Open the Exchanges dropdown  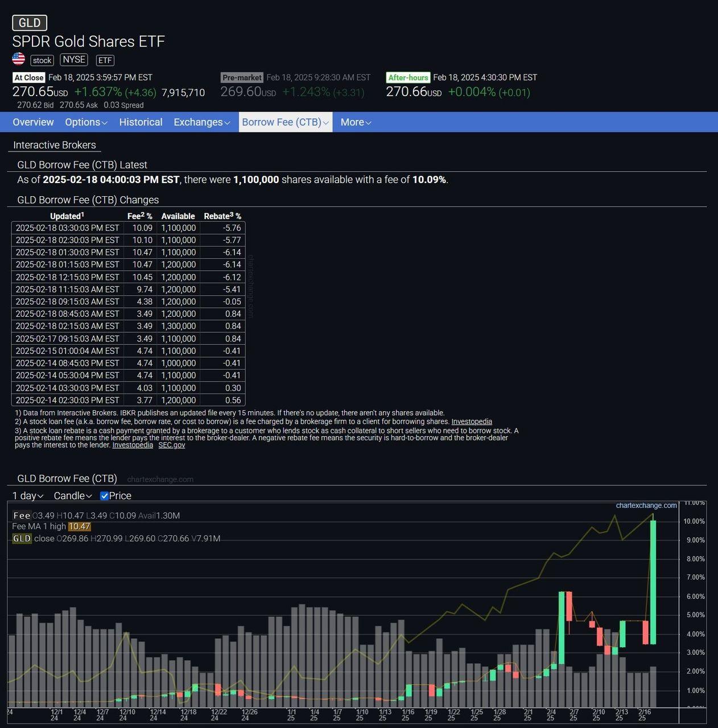pos(201,122)
